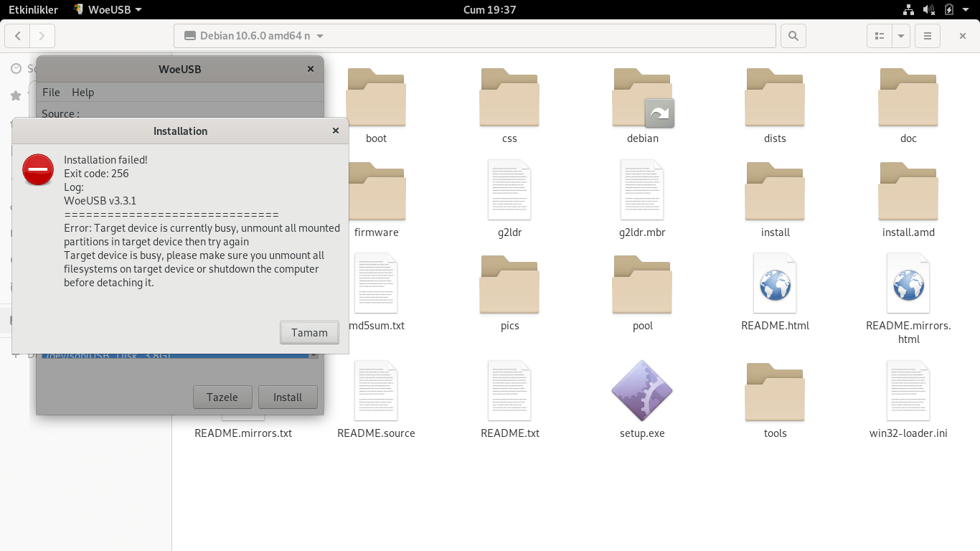Open the css folder
The height and width of the screenshot is (551, 980).
pos(509,98)
